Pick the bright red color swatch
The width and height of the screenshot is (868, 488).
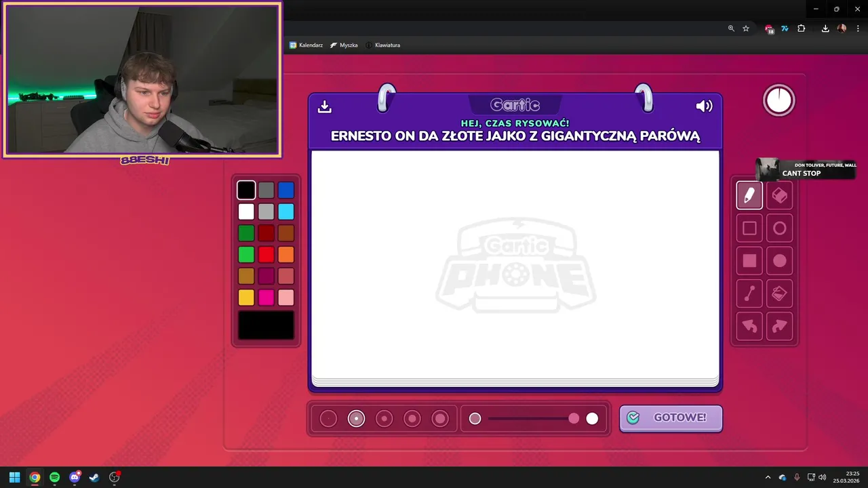point(266,255)
